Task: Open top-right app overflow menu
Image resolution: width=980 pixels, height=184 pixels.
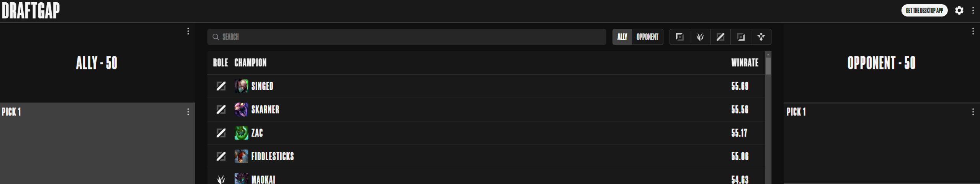Action: click(x=973, y=10)
